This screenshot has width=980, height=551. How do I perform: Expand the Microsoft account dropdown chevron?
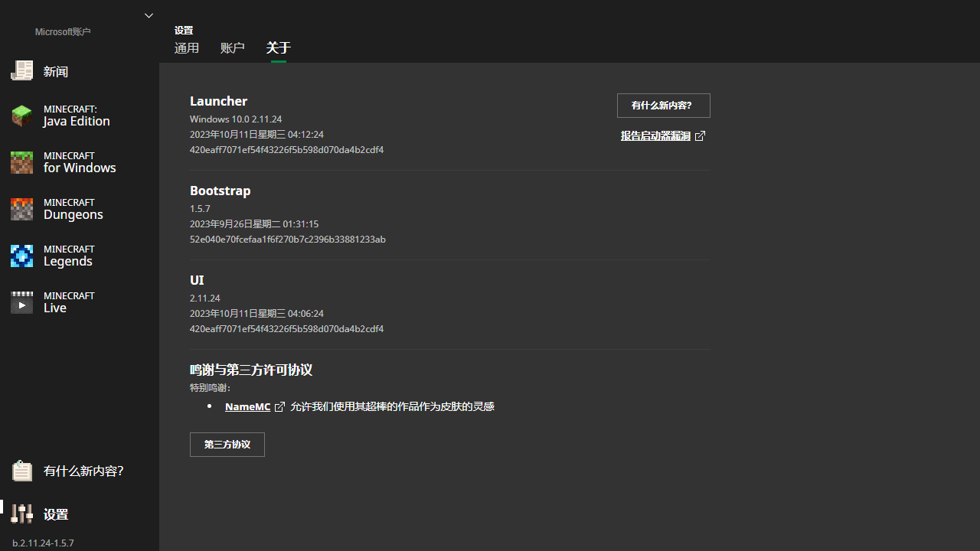[x=149, y=15]
